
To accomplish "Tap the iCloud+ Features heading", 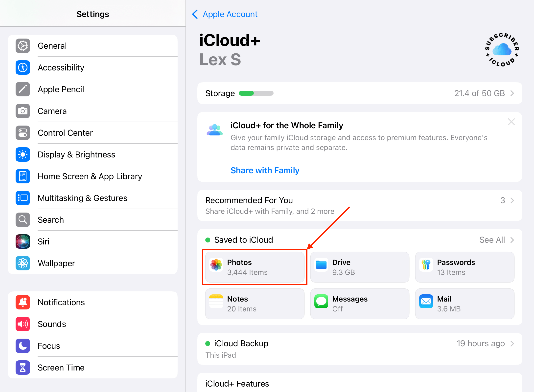I will tap(237, 384).
